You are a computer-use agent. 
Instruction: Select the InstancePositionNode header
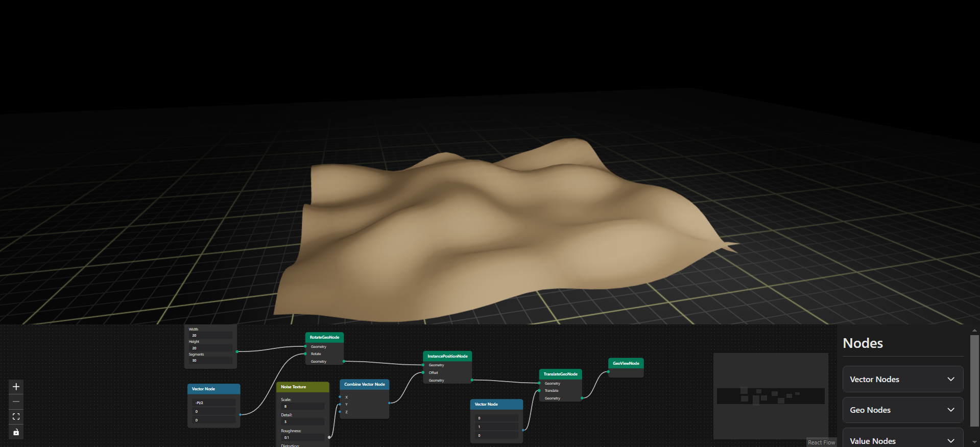[x=447, y=356]
